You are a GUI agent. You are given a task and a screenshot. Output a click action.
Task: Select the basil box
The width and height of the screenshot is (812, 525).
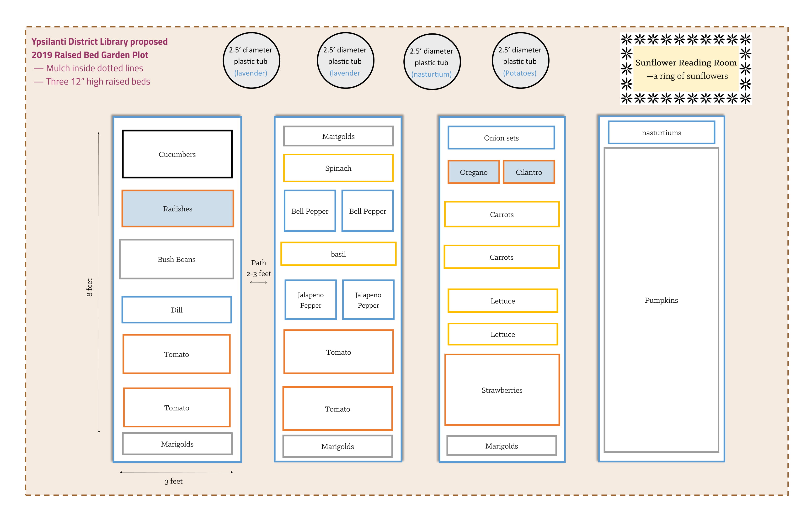point(338,254)
